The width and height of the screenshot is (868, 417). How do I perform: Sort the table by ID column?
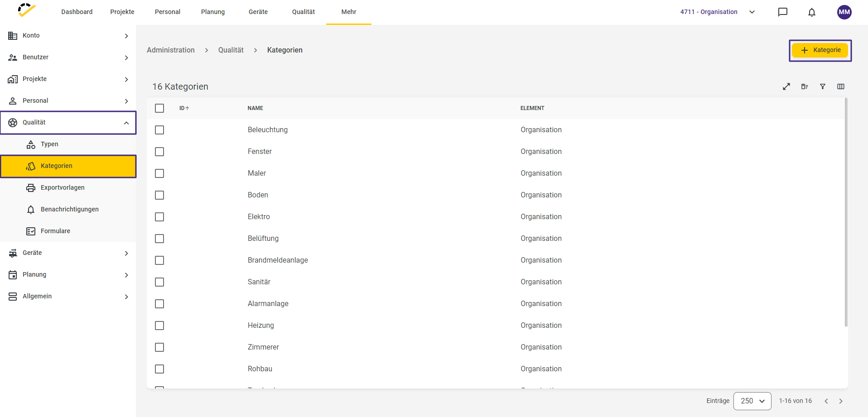[184, 108]
